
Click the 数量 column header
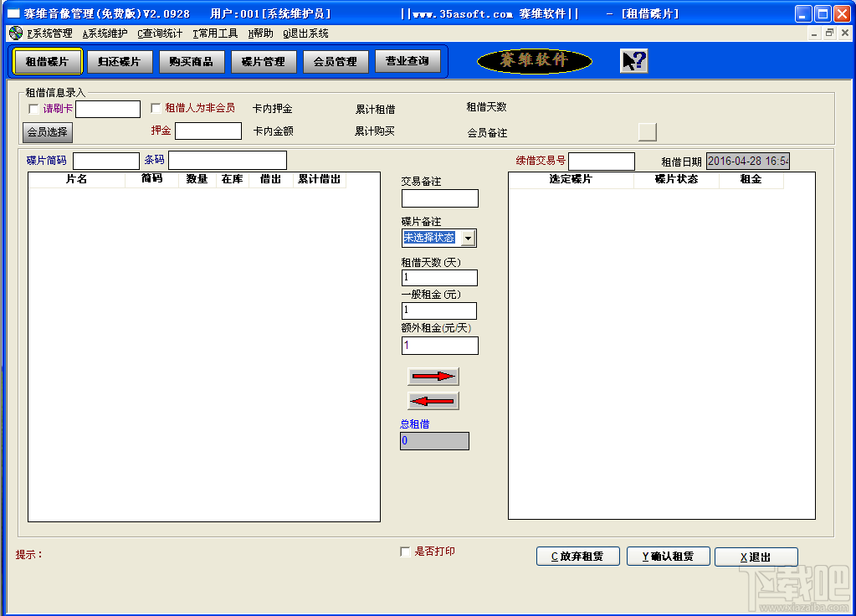197,179
